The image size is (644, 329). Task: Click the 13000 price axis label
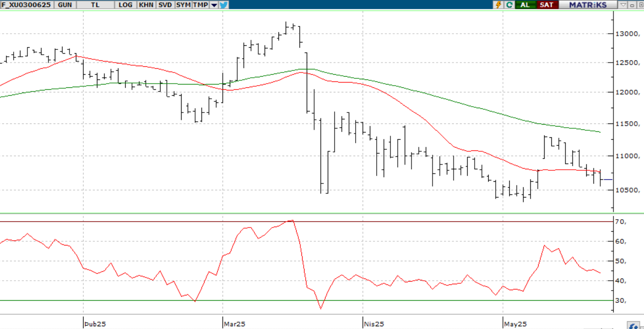pos(629,34)
